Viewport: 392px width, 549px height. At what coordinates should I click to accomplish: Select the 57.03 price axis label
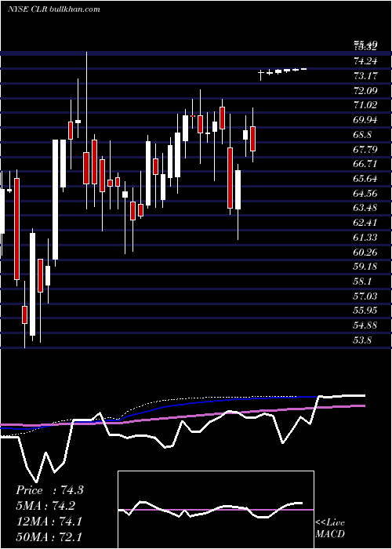tap(366, 296)
